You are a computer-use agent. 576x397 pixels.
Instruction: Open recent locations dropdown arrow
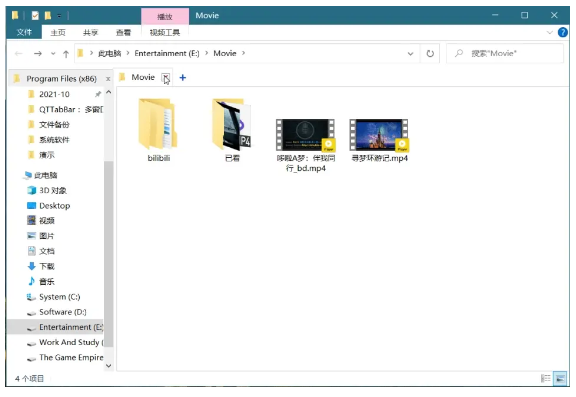pyautogui.click(x=53, y=54)
